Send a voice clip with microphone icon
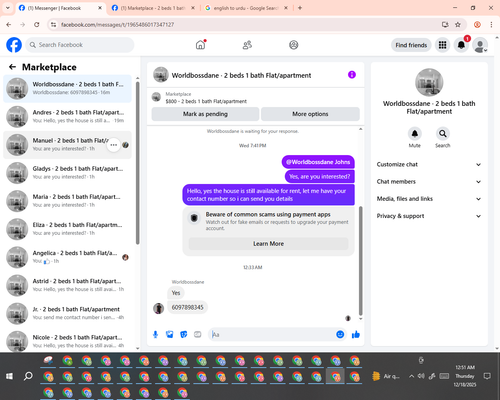Viewport: 500px width, 400px height. click(155, 334)
